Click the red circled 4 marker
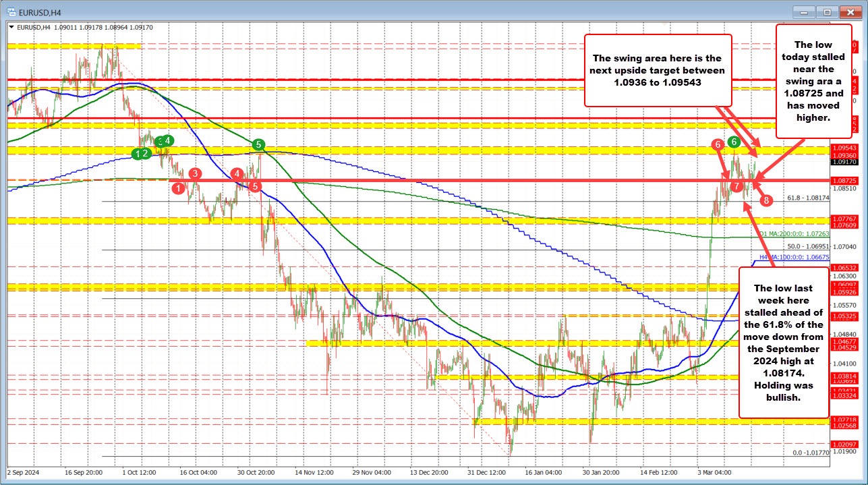 236,173
